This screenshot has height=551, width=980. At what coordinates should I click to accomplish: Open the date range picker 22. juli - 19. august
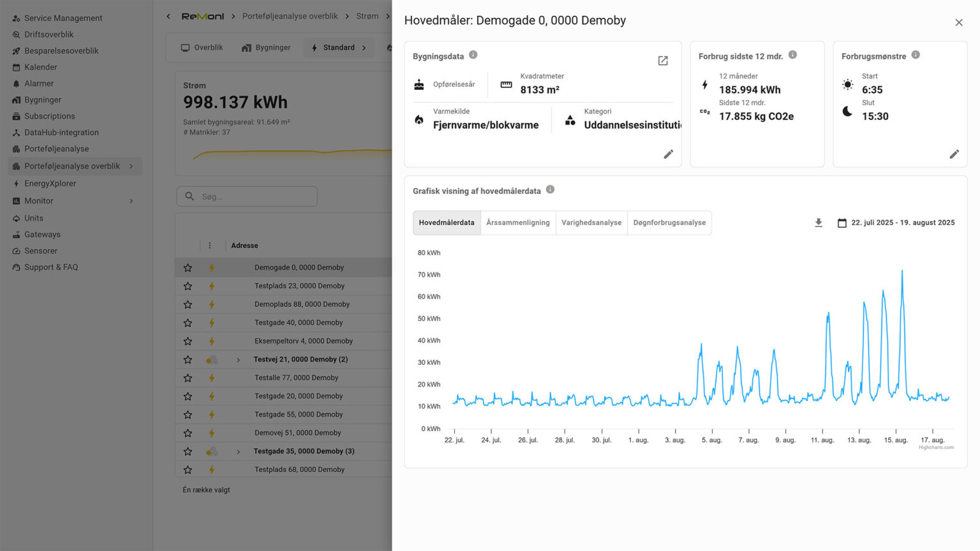896,223
